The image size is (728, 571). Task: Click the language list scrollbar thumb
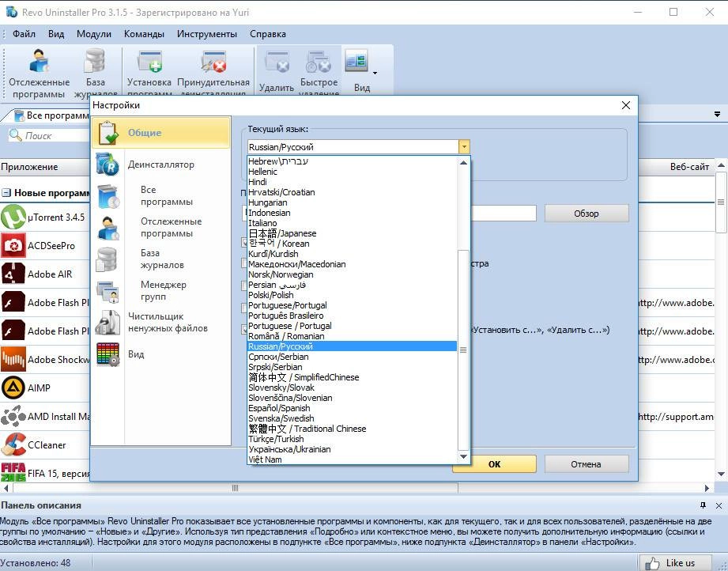463,350
